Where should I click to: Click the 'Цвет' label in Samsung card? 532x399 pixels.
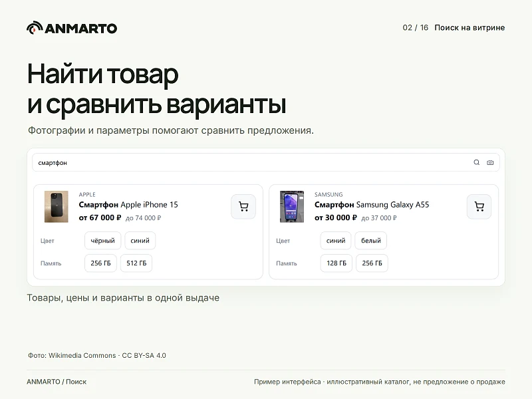pyautogui.click(x=283, y=241)
